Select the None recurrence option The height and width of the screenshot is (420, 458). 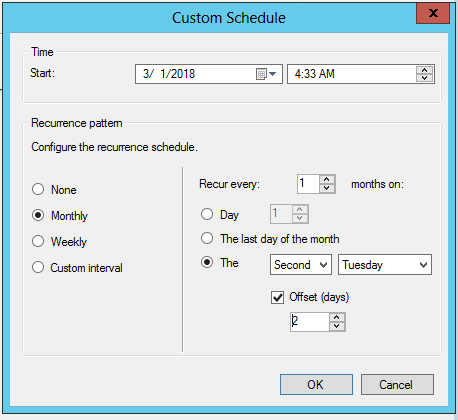(38, 189)
